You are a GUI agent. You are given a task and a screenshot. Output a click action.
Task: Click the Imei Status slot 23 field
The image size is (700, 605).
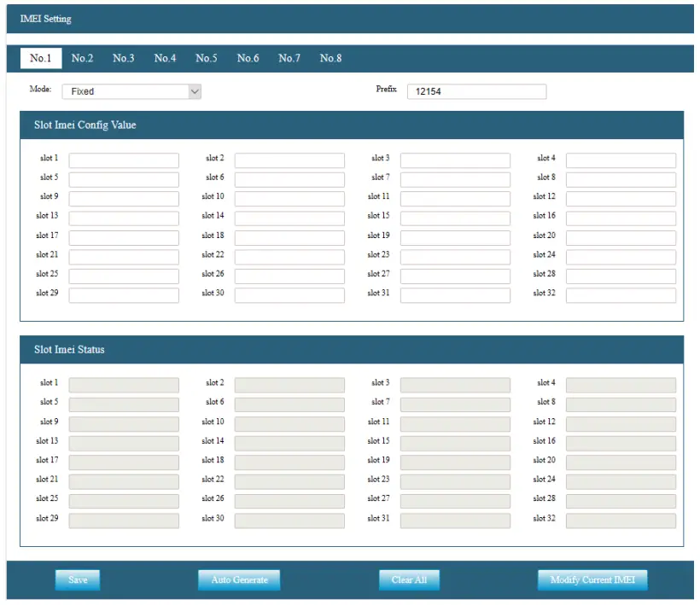(455, 481)
